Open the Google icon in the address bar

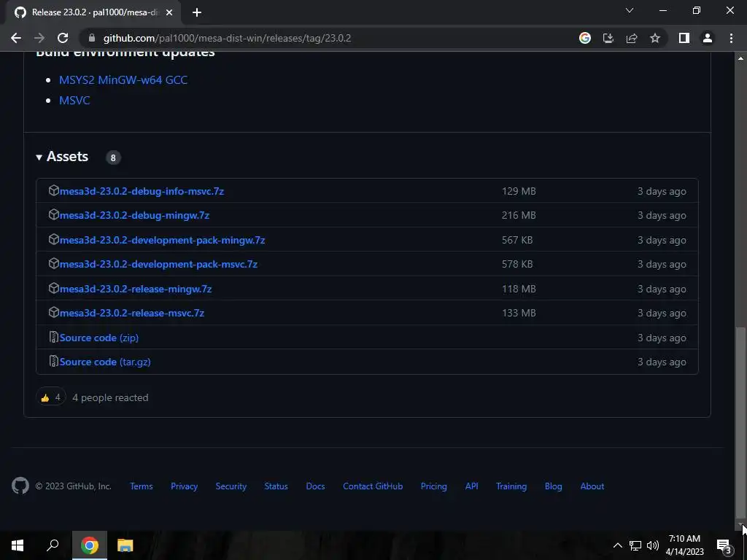585,38
